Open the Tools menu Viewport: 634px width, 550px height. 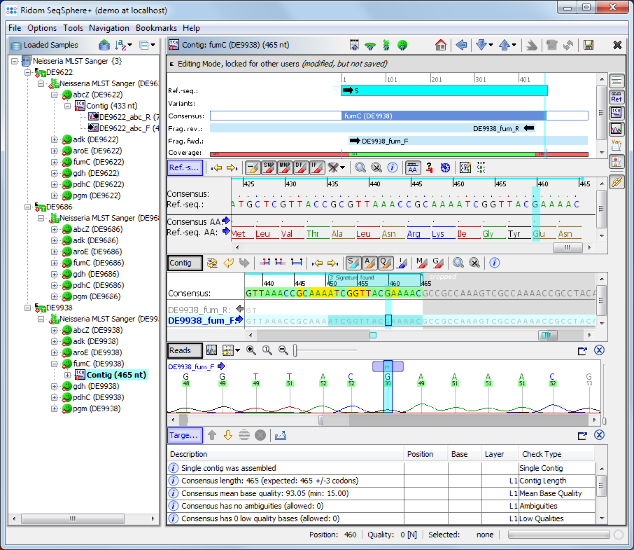[x=73, y=28]
